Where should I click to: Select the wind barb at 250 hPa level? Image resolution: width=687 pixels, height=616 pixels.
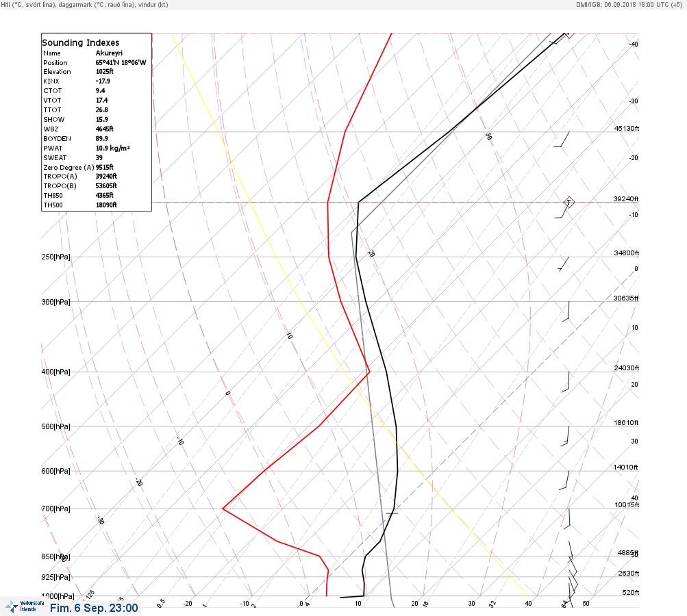564,264
